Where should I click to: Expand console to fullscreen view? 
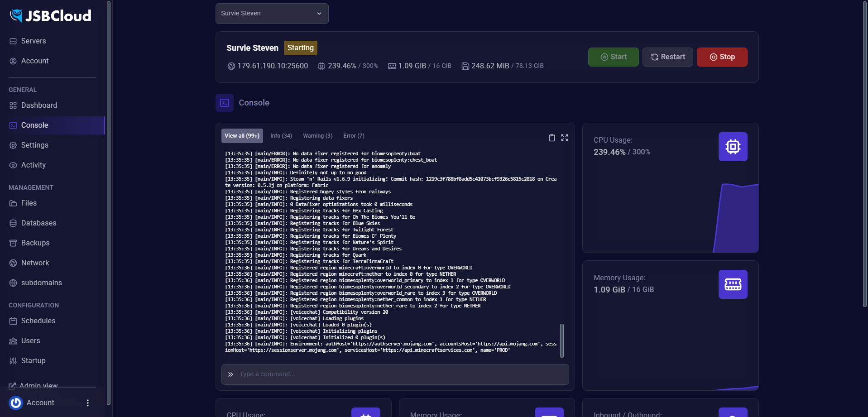[x=565, y=138]
